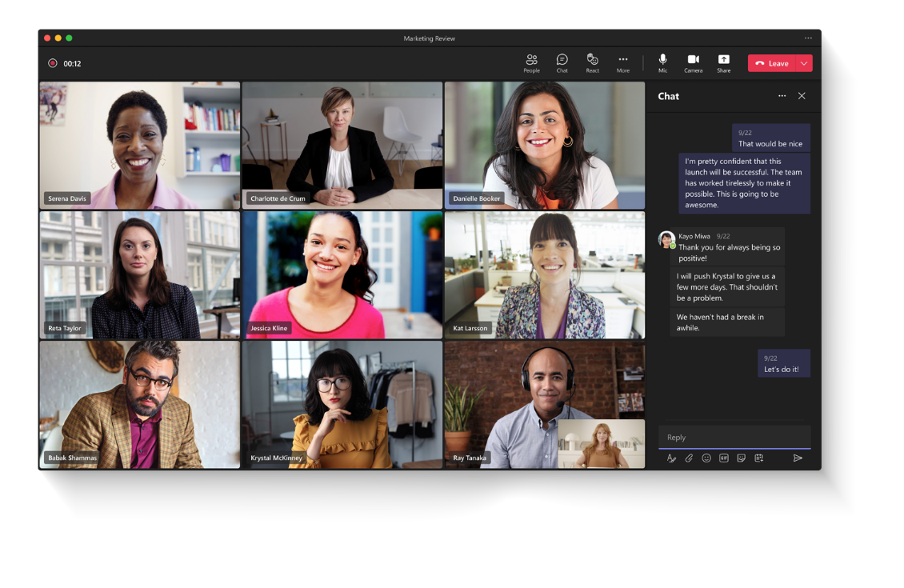Turn off the camera

click(693, 63)
